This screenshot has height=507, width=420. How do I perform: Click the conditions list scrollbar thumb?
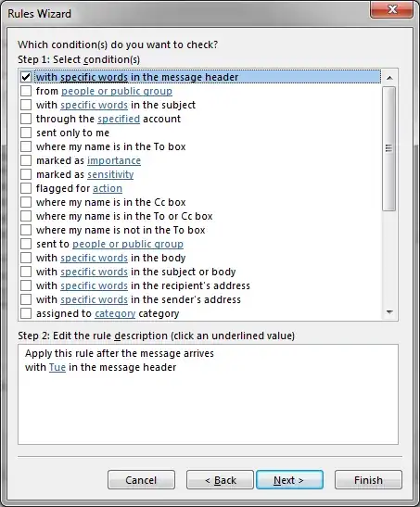coord(389,148)
